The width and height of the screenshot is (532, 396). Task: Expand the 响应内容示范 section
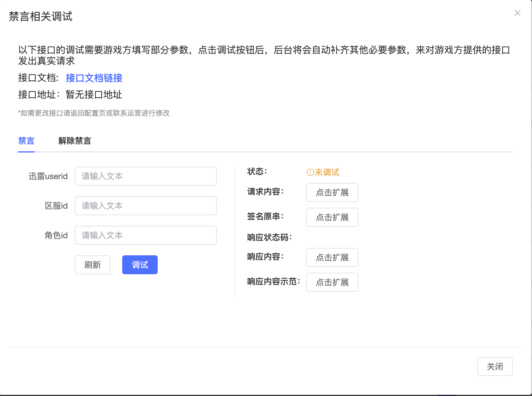pyautogui.click(x=332, y=282)
